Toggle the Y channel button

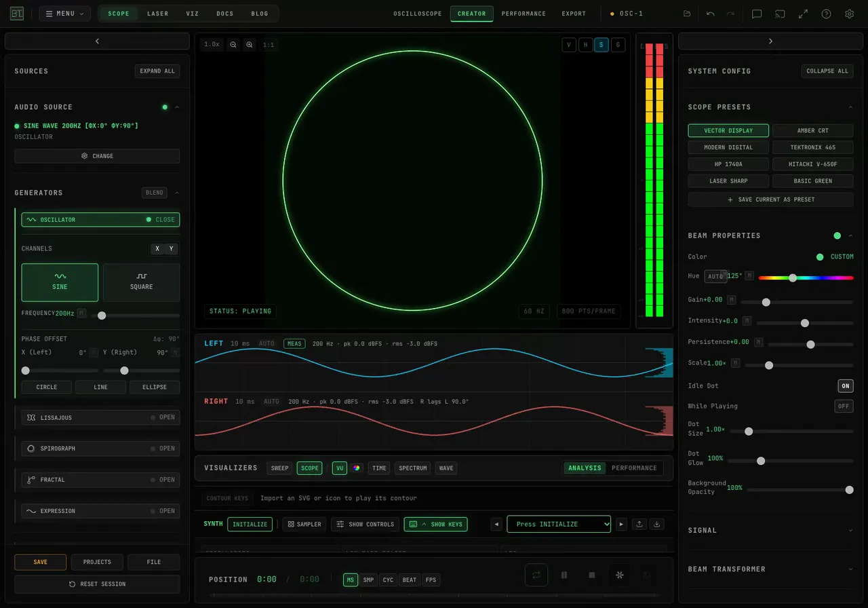172,249
